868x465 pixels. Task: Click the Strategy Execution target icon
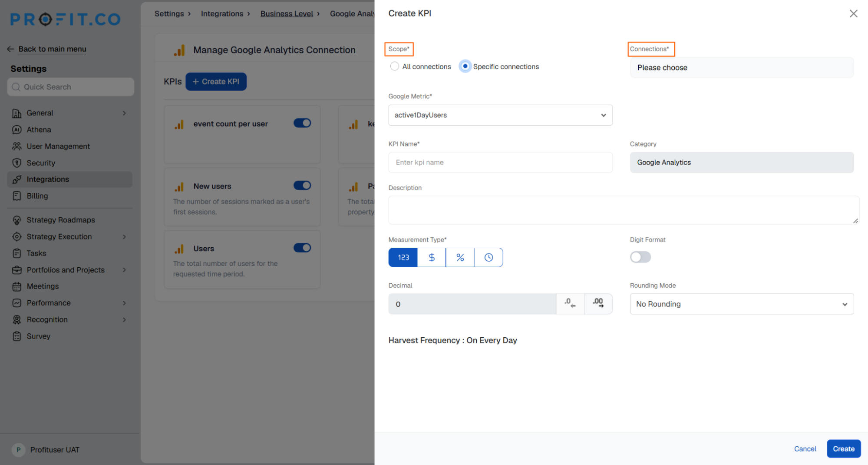coord(17,237)
